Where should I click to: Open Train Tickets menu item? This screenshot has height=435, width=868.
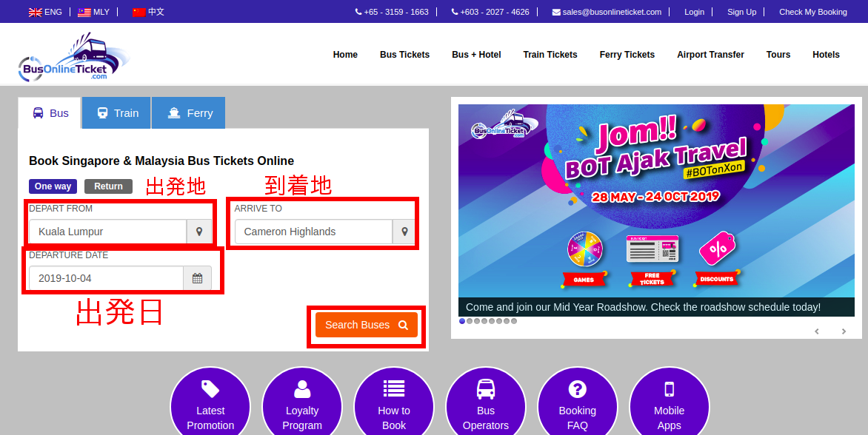[550, 55]
